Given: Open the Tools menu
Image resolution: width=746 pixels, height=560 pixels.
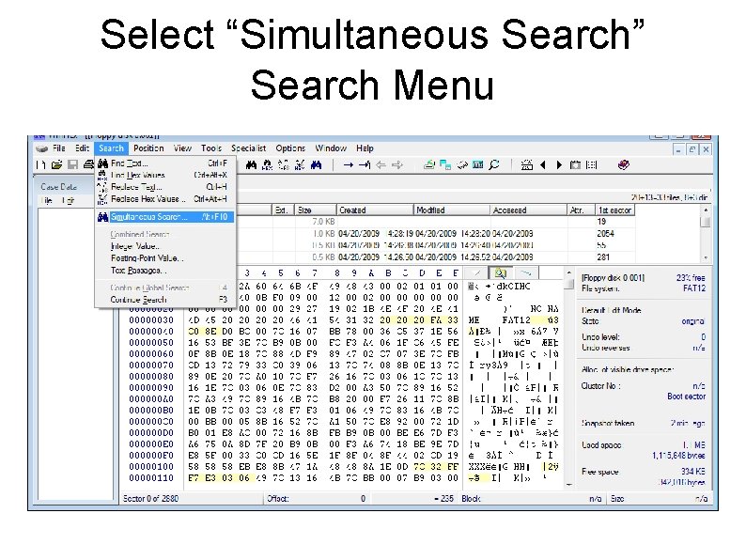Looking at the screenshot, I should 211,148.
